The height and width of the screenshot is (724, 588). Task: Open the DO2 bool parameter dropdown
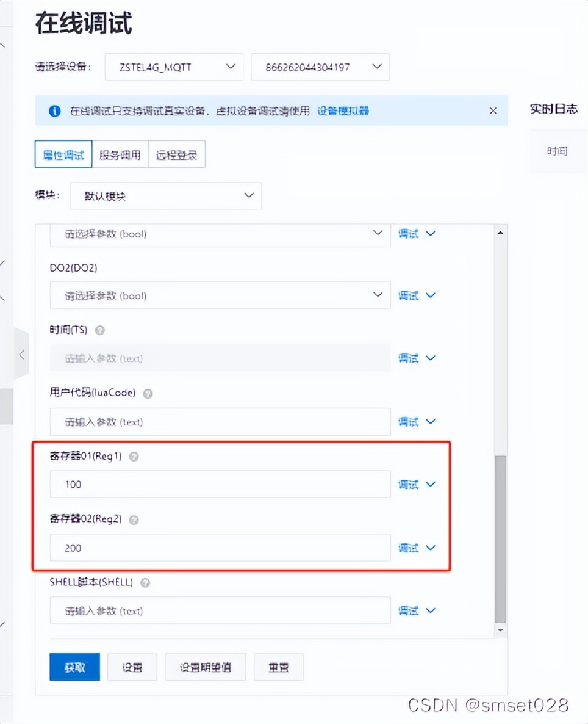220,295
